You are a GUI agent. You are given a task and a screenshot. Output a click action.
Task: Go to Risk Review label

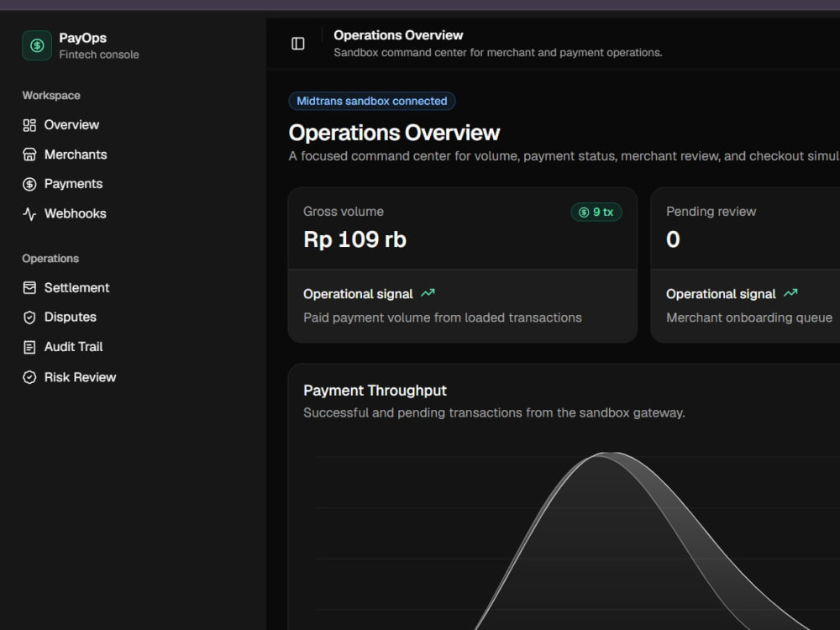[80, 377]
